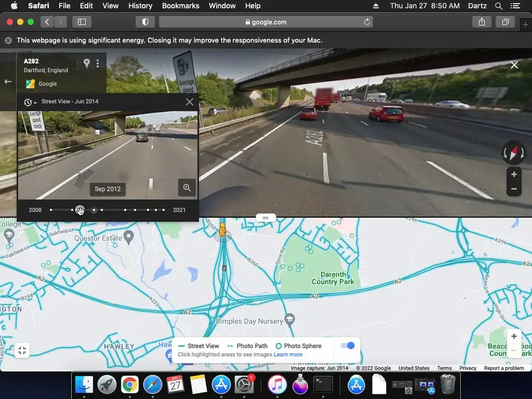Image resolution: width=532 pixels, height=399 pixels.
Task: Select the Questor Estate map pin
Action: coord(128,237)
